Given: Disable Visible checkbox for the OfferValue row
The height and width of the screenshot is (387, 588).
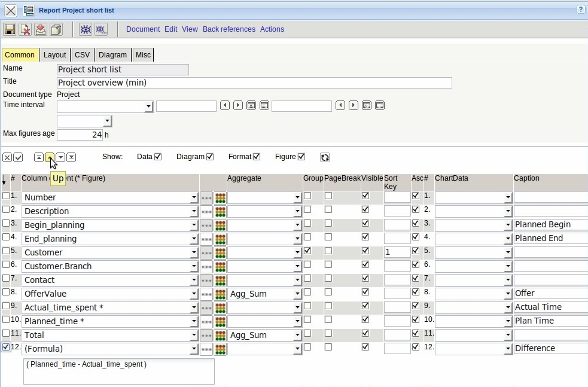Looking at the screenshot, I should (365, 292).
